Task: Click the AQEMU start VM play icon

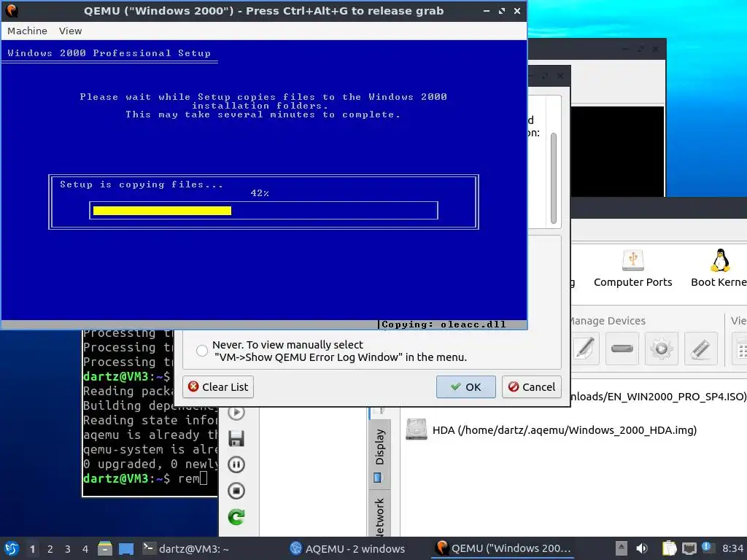Action: click(236, 413)
